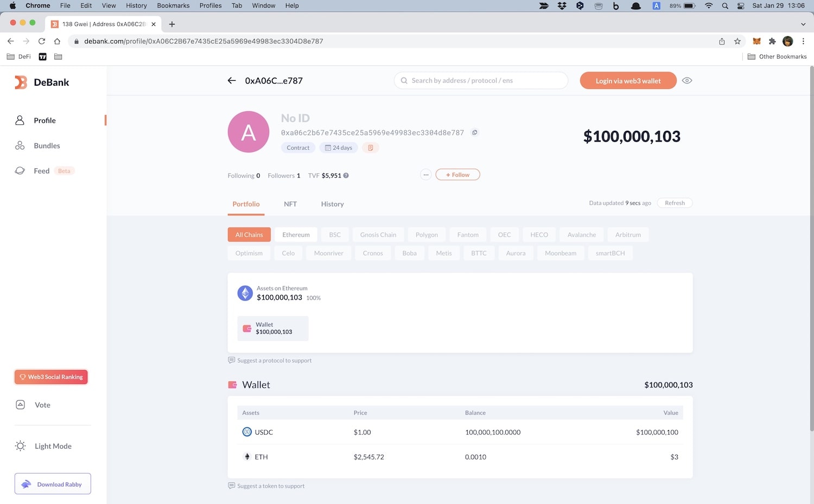This screenshot has width=814, height=504.
Task: Open the History menu in menu bar
Action: coord(136,5)
